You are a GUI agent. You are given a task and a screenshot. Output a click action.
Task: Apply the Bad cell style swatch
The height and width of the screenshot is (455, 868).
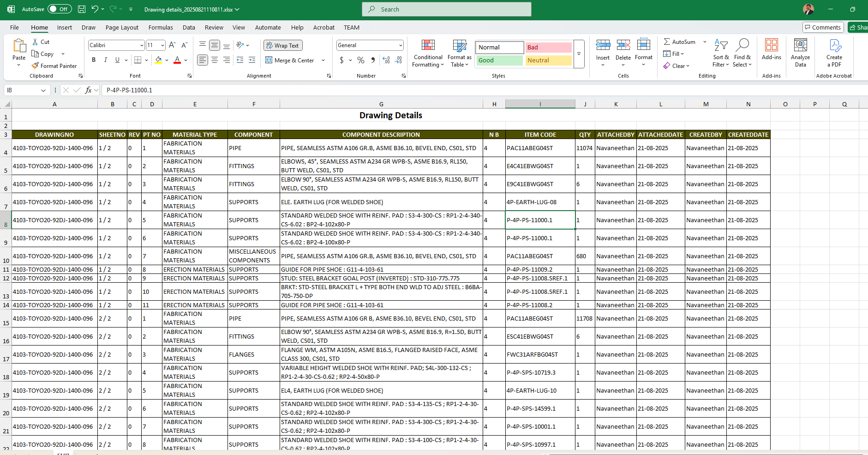pos(548,47)
